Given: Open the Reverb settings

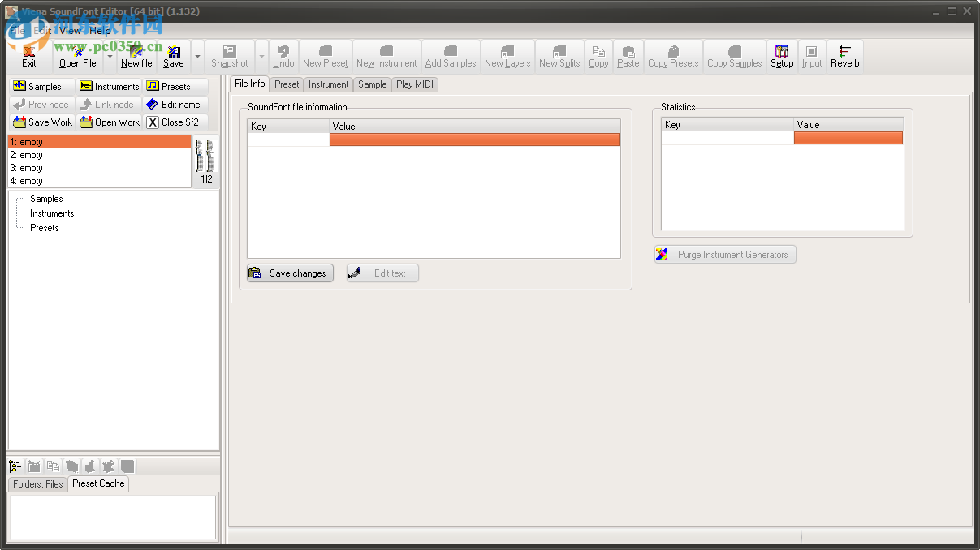Looking at the screenshot, I should tap(844, 56).
